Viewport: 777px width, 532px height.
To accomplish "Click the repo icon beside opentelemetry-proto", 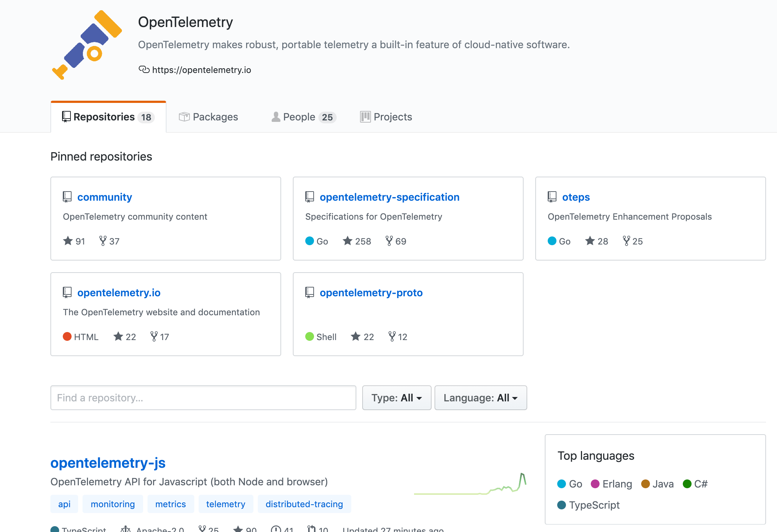I will (x=310, y=293).
